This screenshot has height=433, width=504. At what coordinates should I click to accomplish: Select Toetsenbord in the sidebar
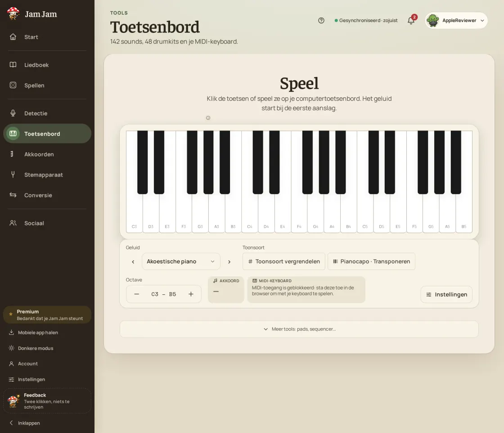[47, 134]
